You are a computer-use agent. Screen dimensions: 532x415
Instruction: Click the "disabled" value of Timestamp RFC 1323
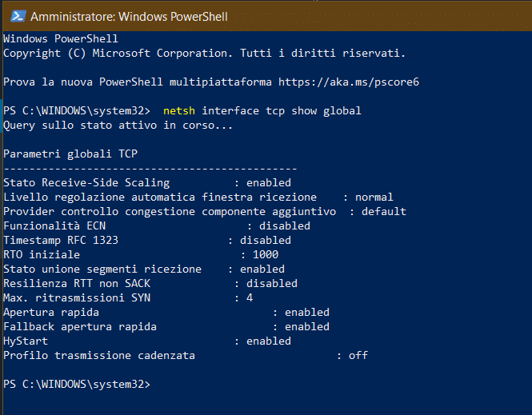(265, 241)
